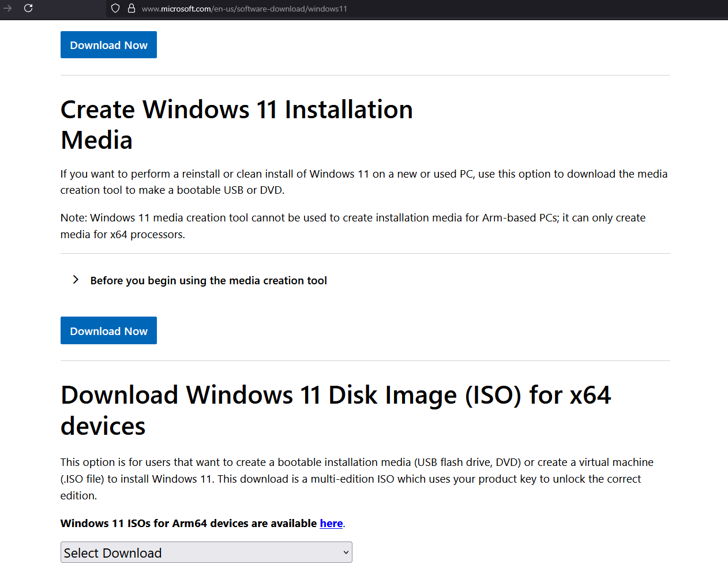Click the browser forward arrow

[7, 8]
